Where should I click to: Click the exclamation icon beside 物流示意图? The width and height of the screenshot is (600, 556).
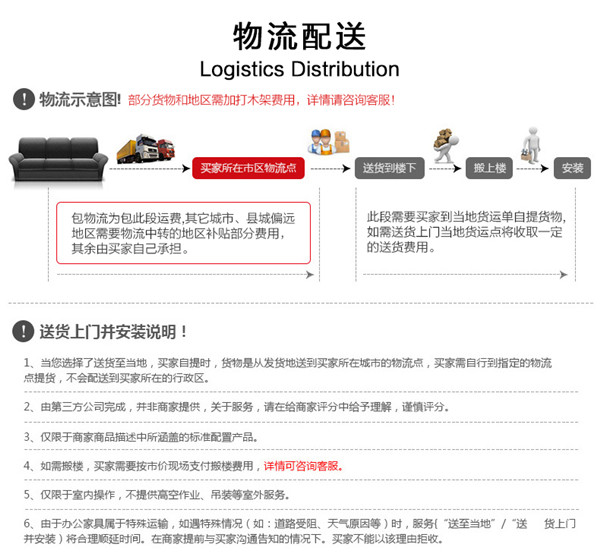[24, 99]
